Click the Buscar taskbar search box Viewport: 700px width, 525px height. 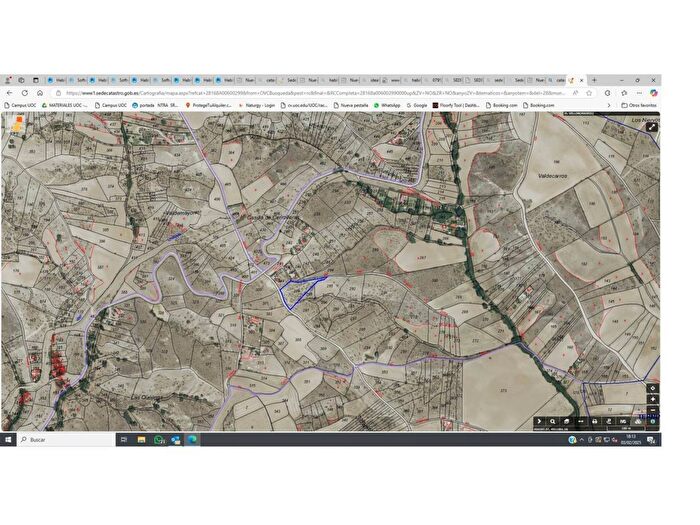[x=66, y=440]
